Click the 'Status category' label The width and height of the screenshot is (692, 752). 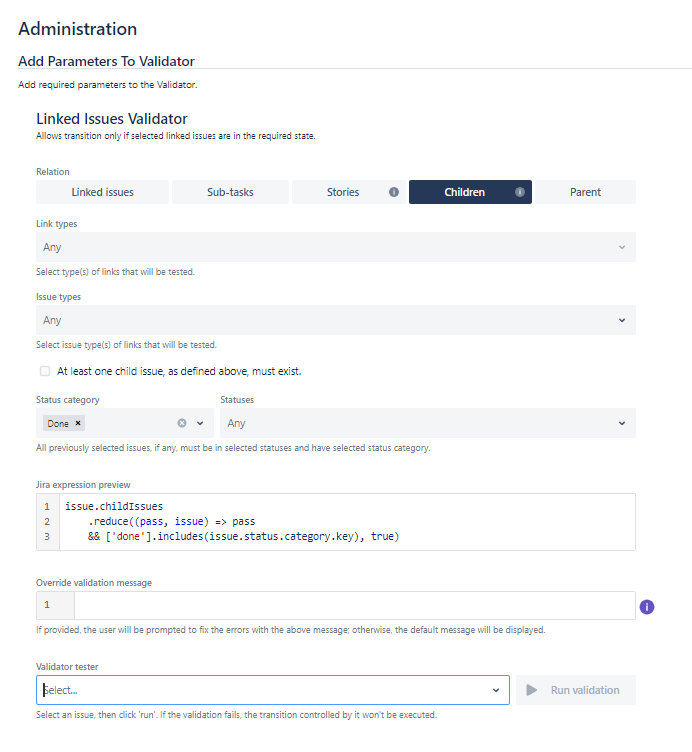(x=68, y=400)
